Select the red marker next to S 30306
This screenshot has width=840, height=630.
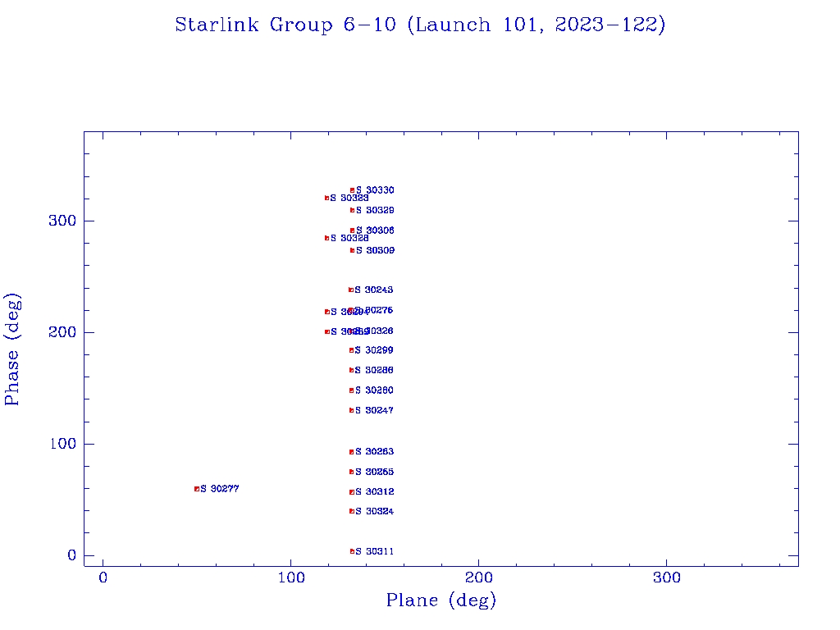[x=353, y=231]
